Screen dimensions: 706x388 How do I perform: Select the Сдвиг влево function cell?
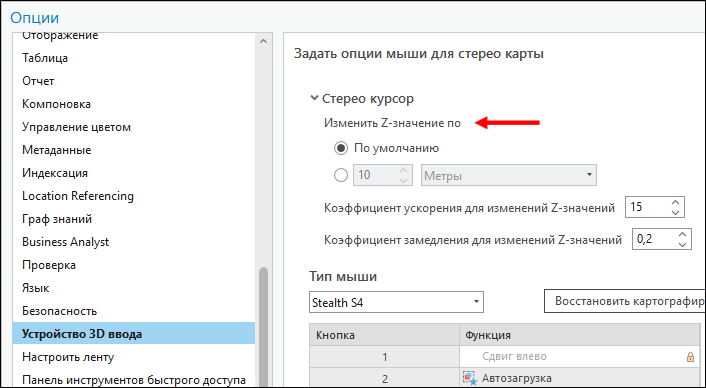click(x=580, y=357)
